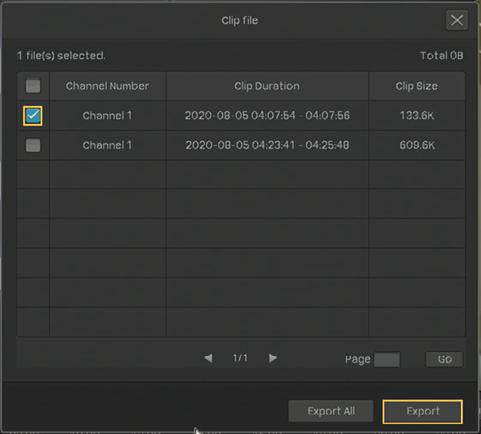Click the Clip Size column header
Screen dimensions: 481x434
click(417, 86)
